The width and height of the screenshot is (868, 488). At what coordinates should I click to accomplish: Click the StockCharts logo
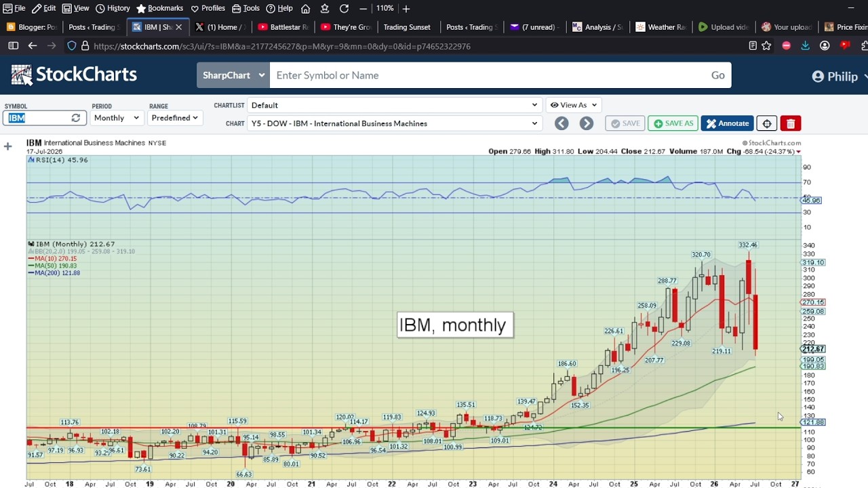coord(74,75)
